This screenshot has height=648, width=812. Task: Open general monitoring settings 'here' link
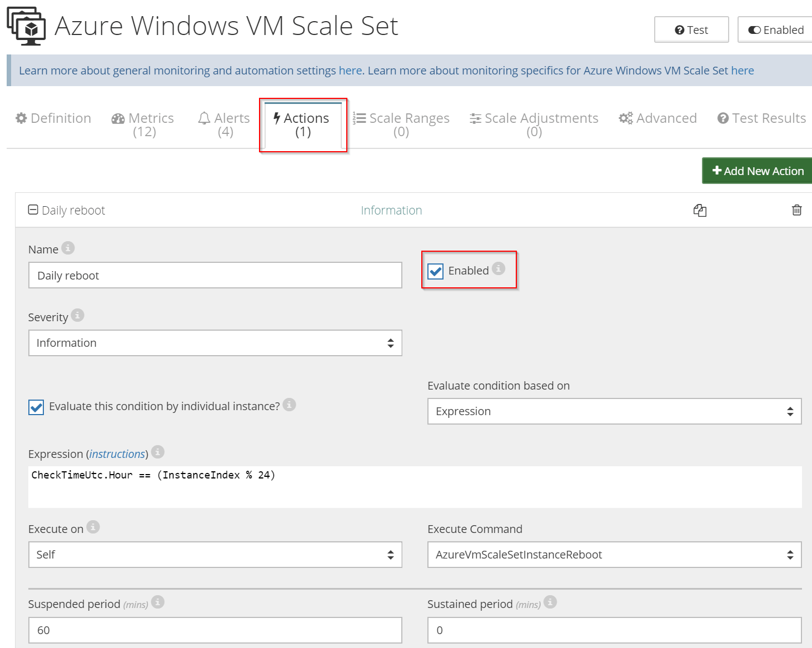coord(351,71)
